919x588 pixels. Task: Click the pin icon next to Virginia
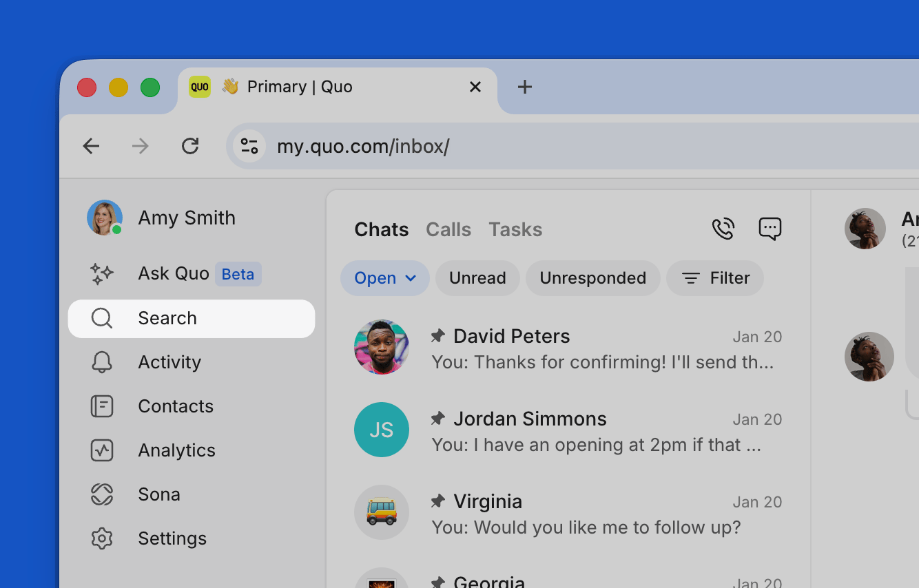(x=437, y=501)
